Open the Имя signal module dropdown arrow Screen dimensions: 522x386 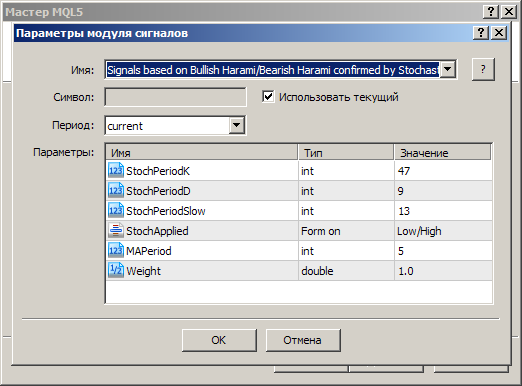(448, 70)
